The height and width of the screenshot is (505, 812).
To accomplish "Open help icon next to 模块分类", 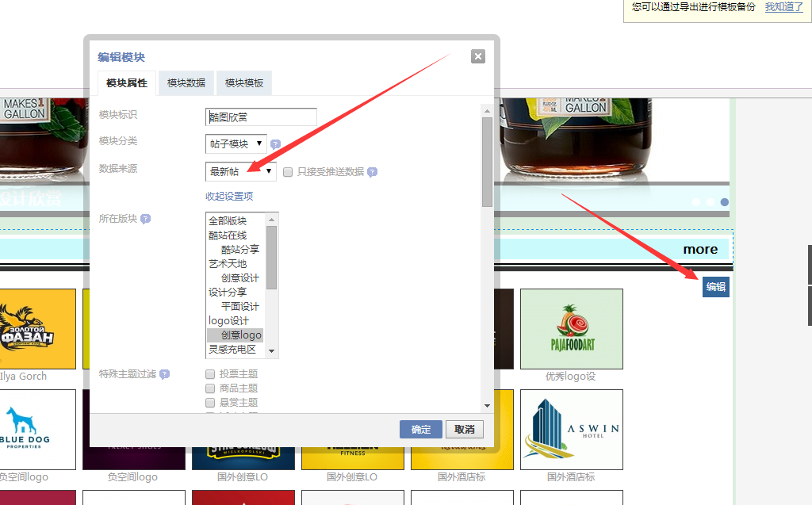I will pyautogui.click(x=275, y=144).
